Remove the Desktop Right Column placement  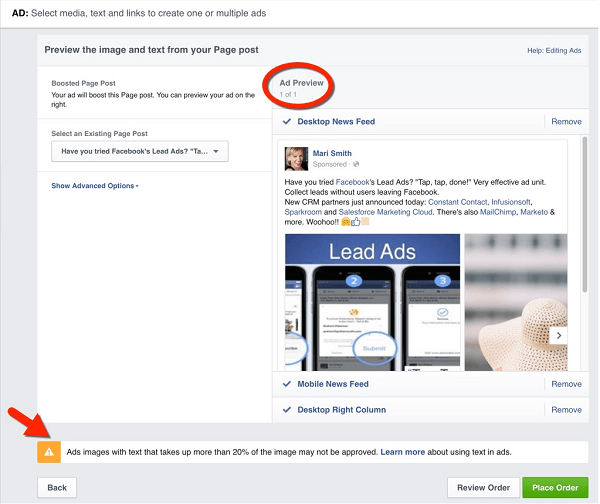566,409
